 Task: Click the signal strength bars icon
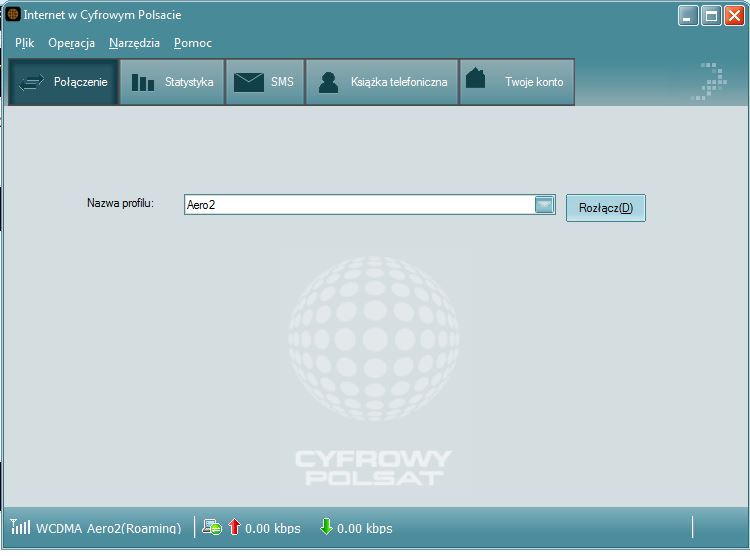point(20,527)
